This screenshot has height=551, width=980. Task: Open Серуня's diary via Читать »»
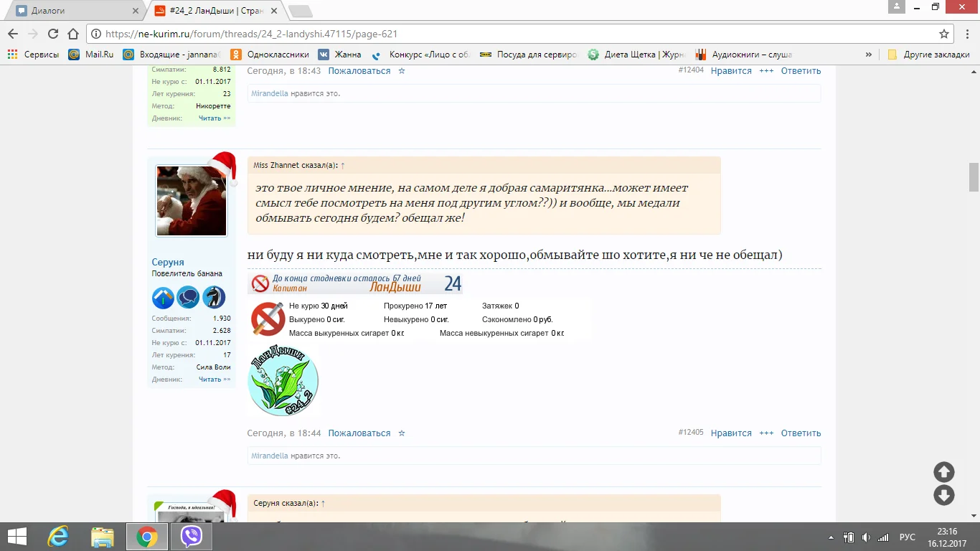(215, 380)
